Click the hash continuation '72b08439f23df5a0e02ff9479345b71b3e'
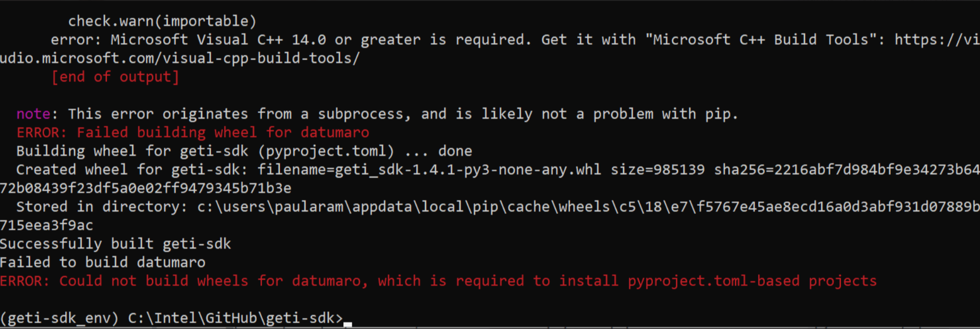The image size is (980, 329). coord(146,188)
